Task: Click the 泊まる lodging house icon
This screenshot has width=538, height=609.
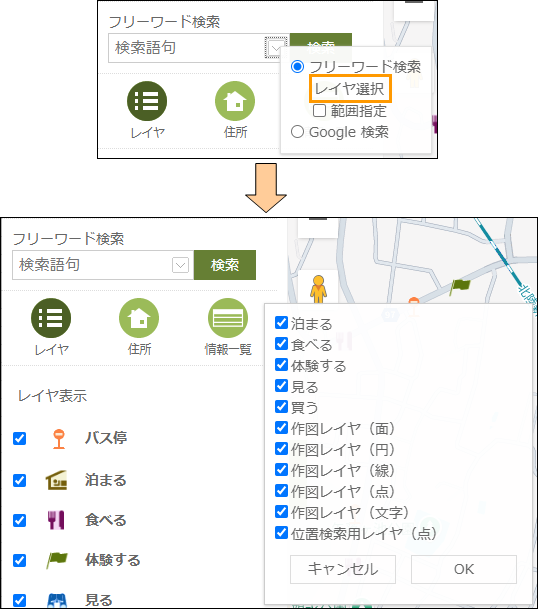Action: (57, 480)
